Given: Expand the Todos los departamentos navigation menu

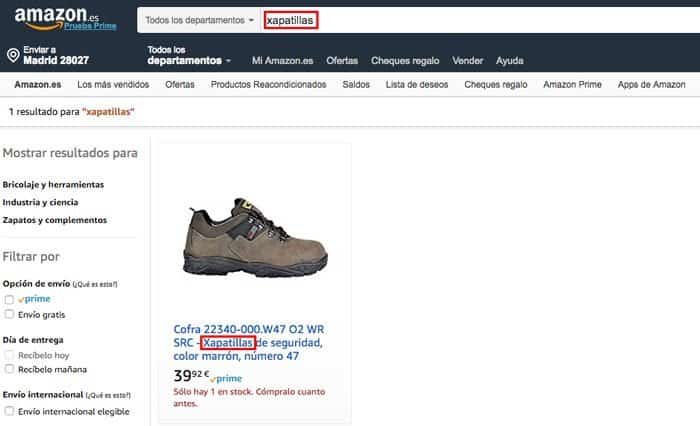Looking at the screenshot, I should 189,55.
